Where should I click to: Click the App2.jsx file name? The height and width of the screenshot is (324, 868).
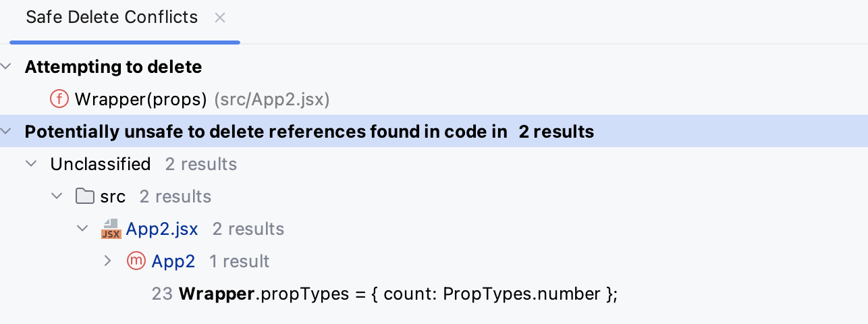[x=162, y=229]
